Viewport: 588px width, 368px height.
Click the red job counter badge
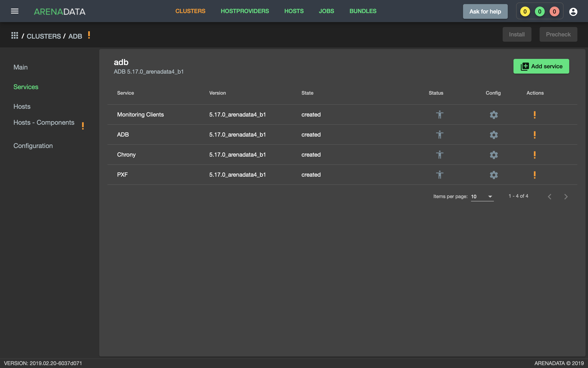[x=554, y=11]
